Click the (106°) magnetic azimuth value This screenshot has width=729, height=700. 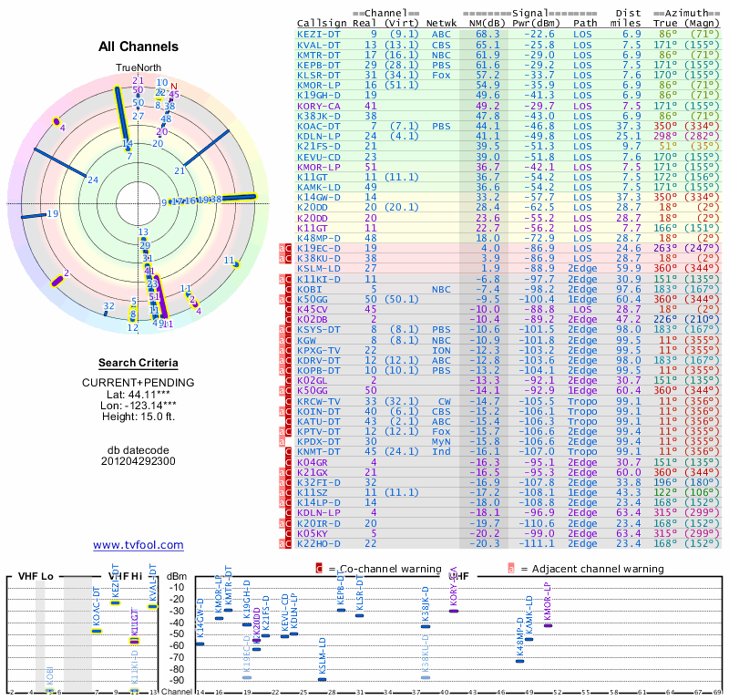[702, 492]
